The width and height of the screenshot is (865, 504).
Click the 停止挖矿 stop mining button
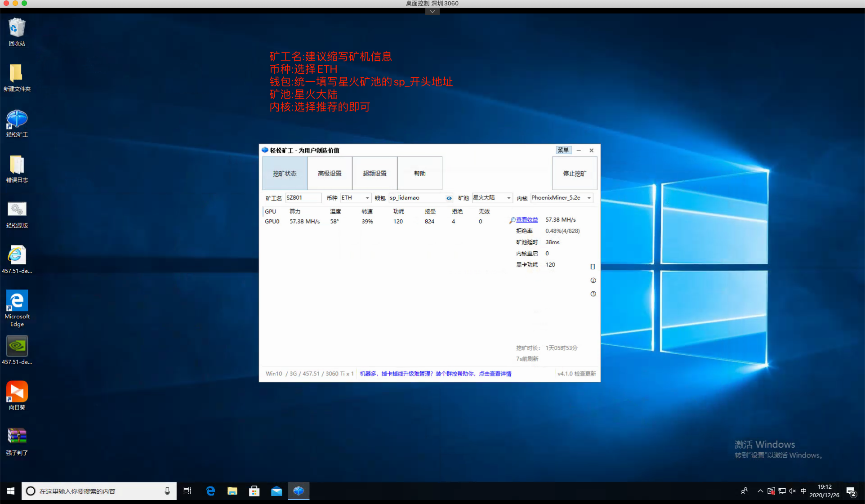coord(575,174)
